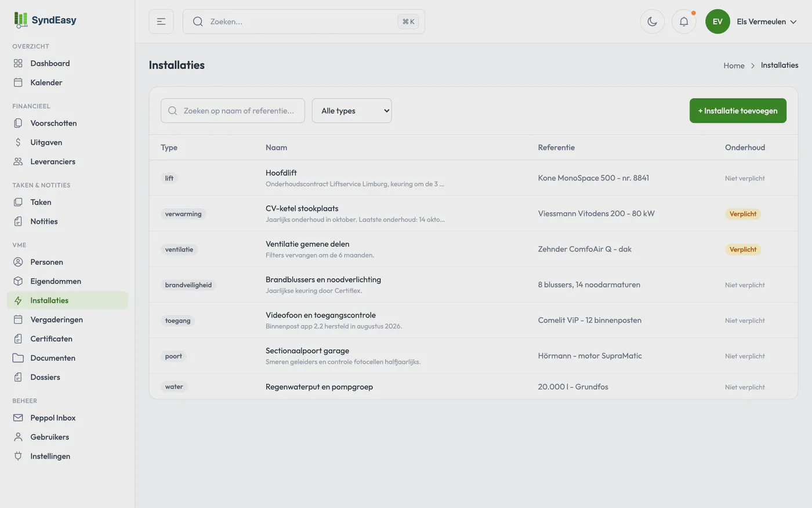This screenshot has width=812, height=508.
Task: Click the Vergaderingen calendar icon
Action: [18, 319]
